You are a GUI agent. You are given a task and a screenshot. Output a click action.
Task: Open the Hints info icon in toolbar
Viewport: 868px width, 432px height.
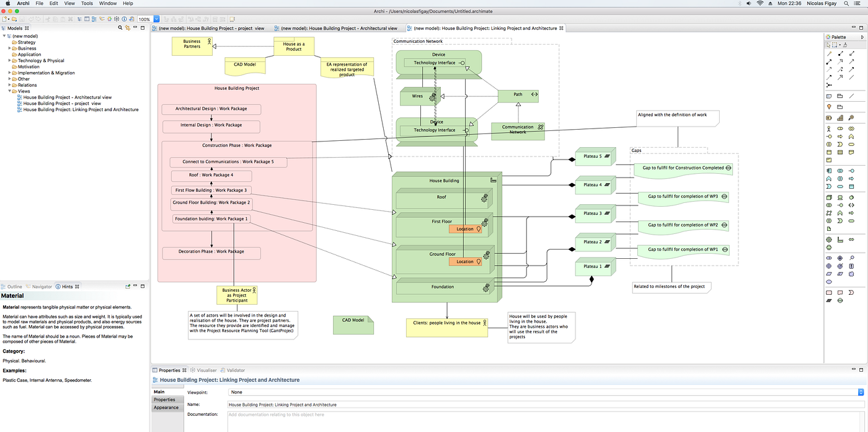click(124, 19)
